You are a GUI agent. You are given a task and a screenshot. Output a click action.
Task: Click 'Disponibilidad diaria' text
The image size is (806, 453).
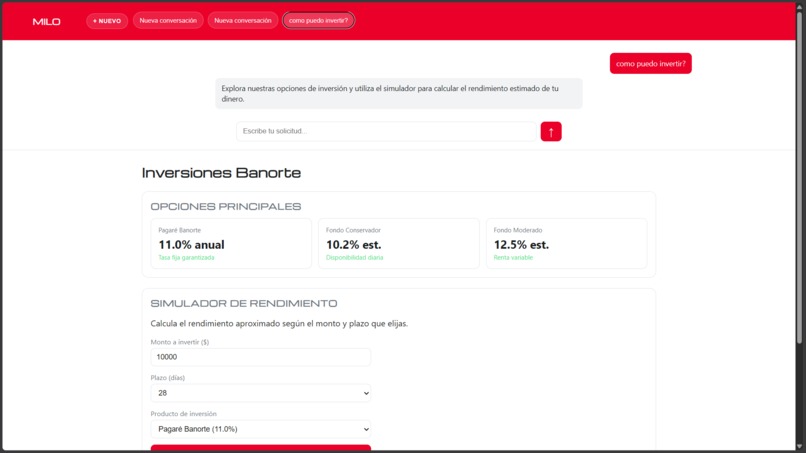tap(354, 258)
